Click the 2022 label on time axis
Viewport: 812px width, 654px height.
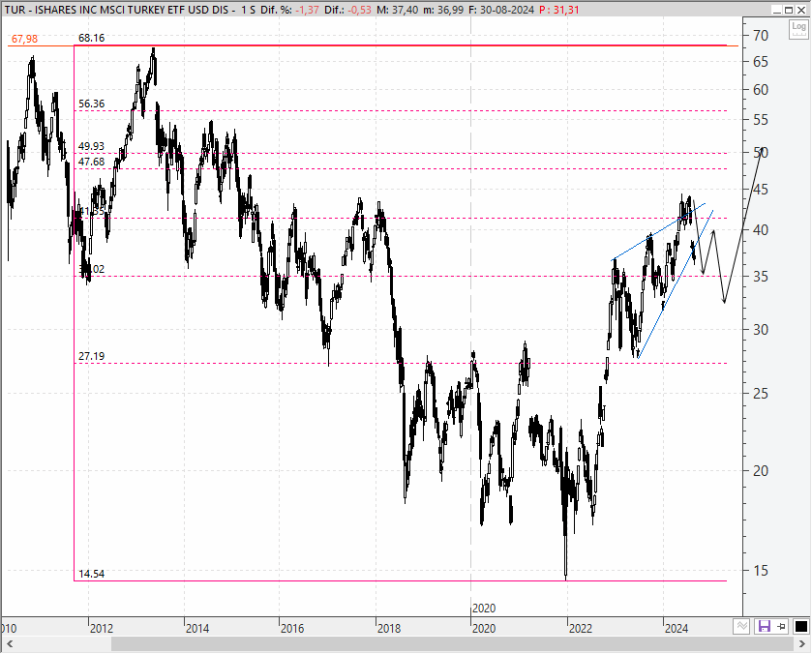580,629
